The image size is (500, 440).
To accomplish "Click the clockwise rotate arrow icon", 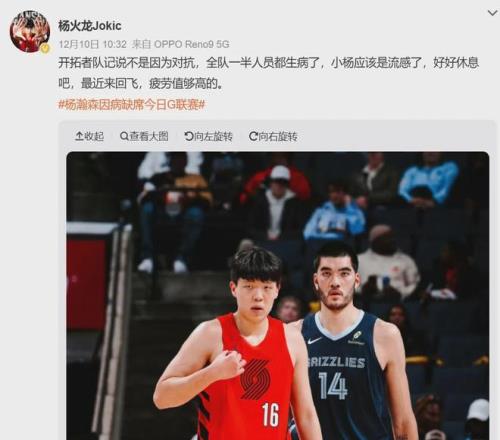I will [x=253, y=136].
